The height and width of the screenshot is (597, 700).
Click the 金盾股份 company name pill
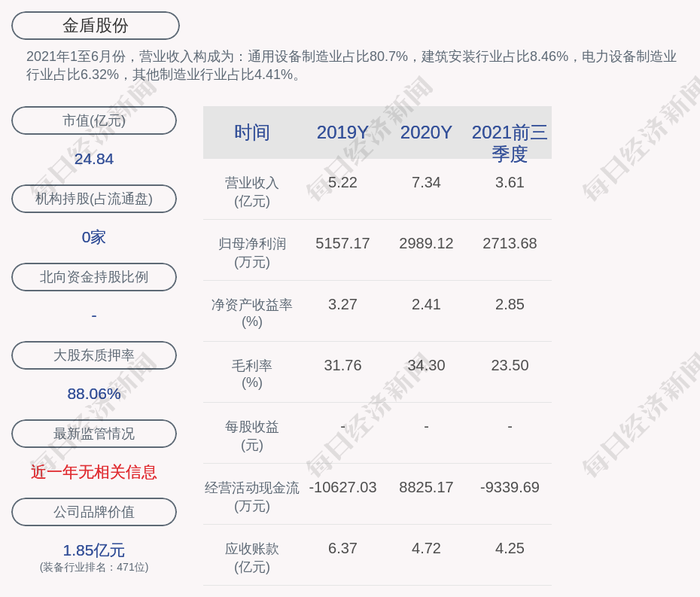pos(96,26)
